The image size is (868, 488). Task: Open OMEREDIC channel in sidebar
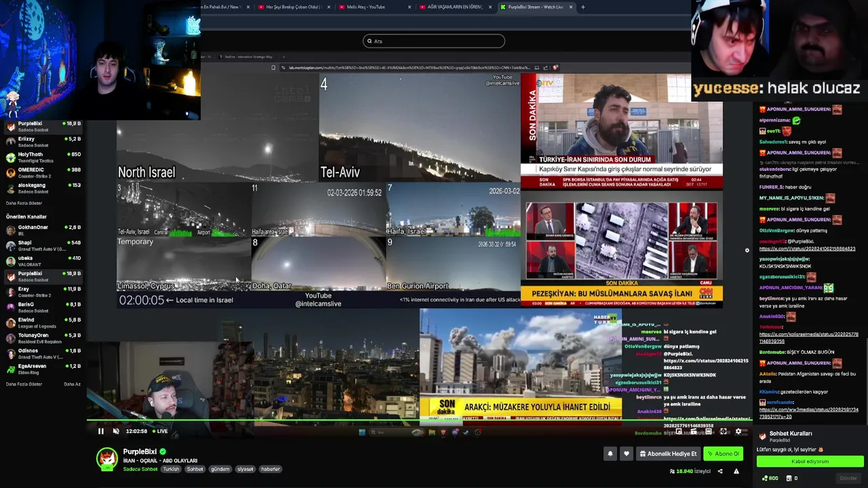(x=43, y=173)
